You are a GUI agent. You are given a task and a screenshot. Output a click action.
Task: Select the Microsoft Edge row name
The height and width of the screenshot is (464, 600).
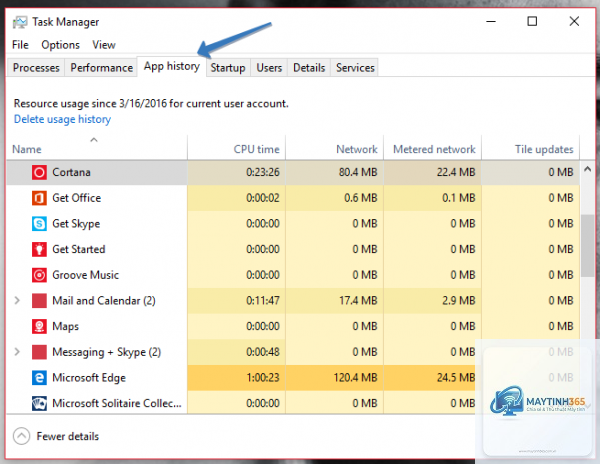[89, 378]
